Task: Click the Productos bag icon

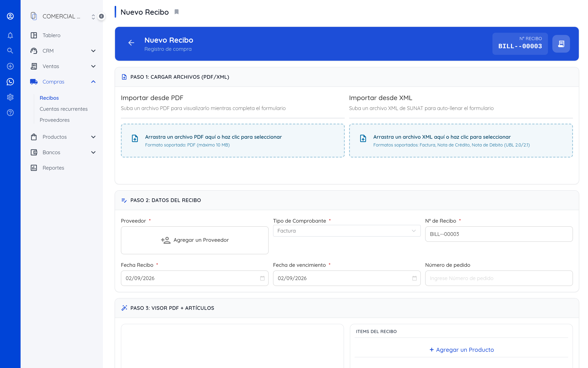Action: click(x=34, y=137)
